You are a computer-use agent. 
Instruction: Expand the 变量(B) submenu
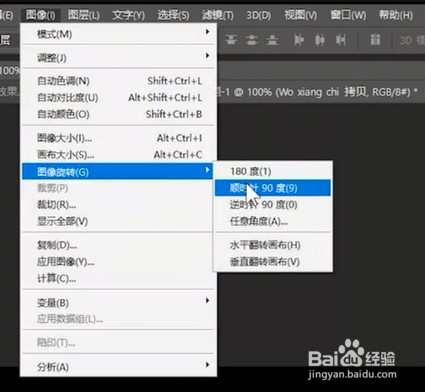119,303
